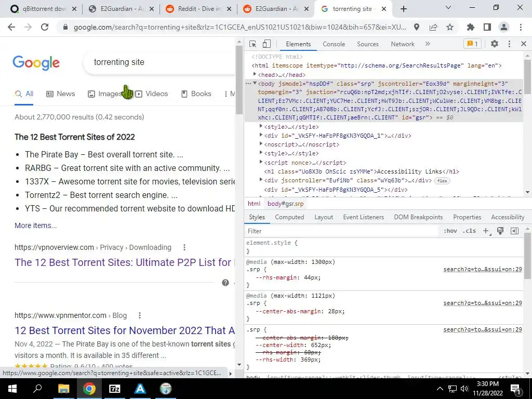Expand the div _VkSFY-HaFbPF8gKN3YGQDA_1 node
Viewport: 532px width, 399px height.
point(261,135)
